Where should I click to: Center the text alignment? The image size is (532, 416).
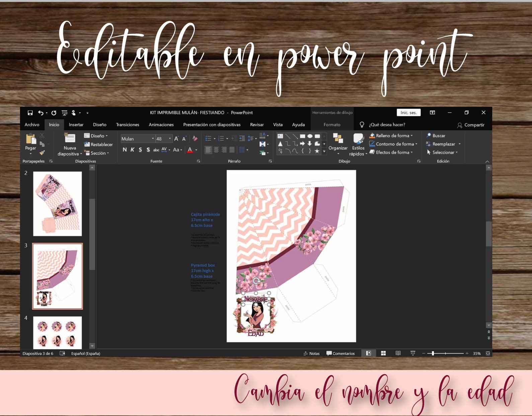pos(216,150)
